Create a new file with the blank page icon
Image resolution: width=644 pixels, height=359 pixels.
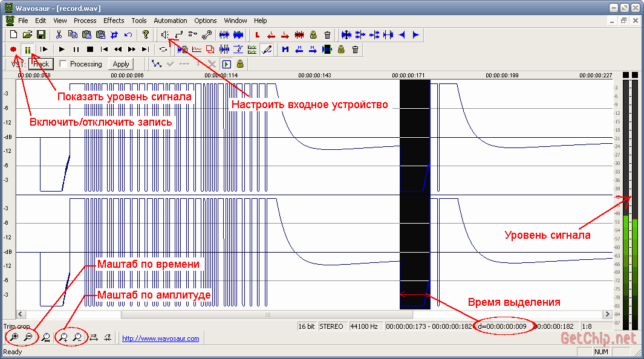pos(13,35)
